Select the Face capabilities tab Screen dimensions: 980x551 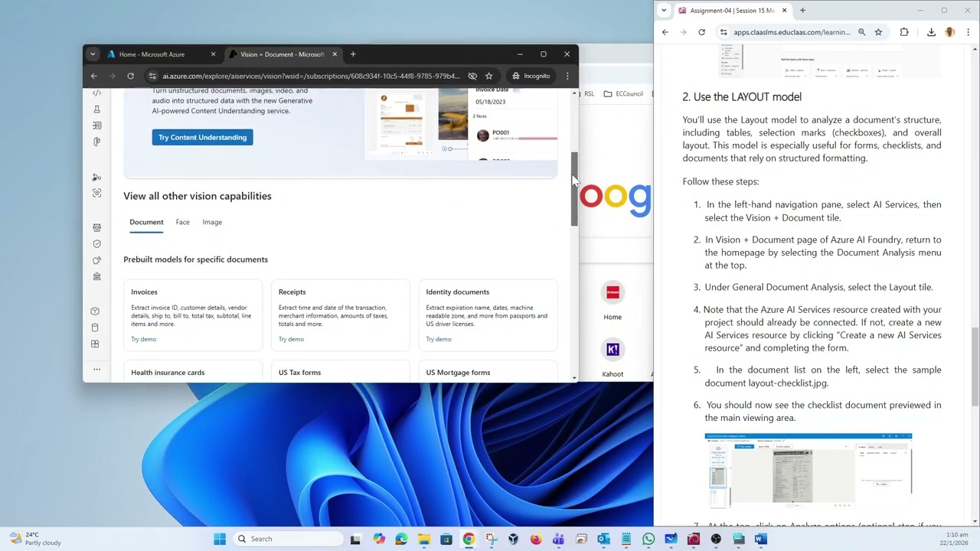pyautogui.click(x=182, y=222)
